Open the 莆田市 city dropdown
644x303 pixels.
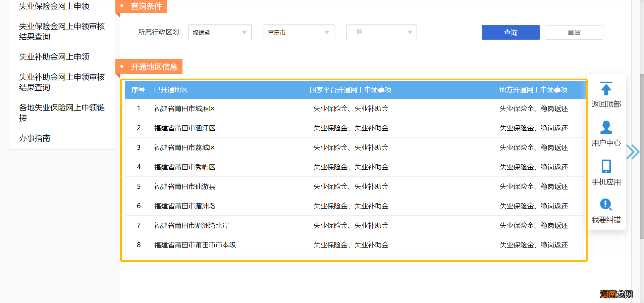(x=298, y=32)
